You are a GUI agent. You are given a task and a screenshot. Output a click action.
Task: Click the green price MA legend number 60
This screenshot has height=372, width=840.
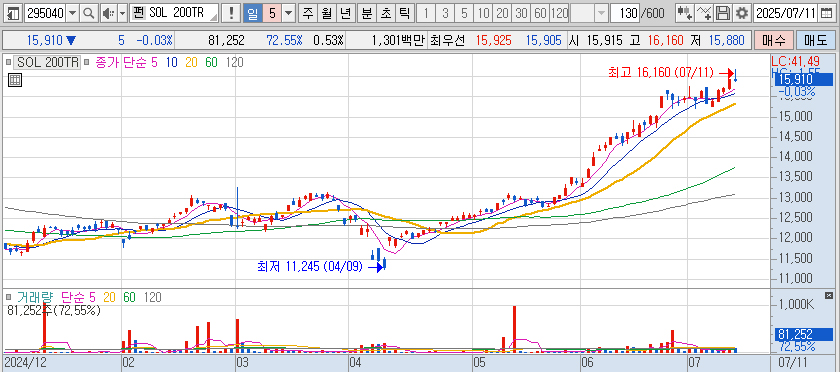click(211, 62)
